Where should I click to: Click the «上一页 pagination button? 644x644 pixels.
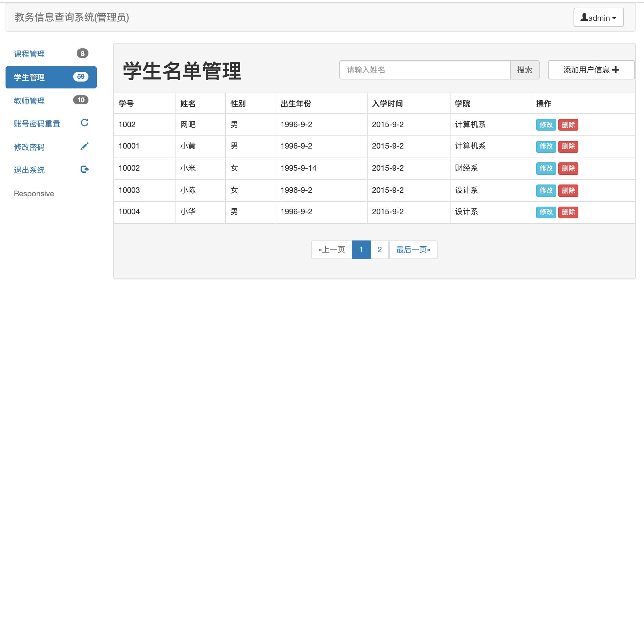[332, 249]
